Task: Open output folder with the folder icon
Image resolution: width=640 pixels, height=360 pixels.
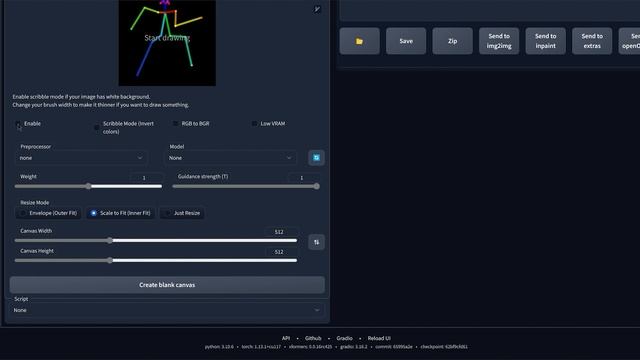Action: pyautogui.click(x=359, y=41)
